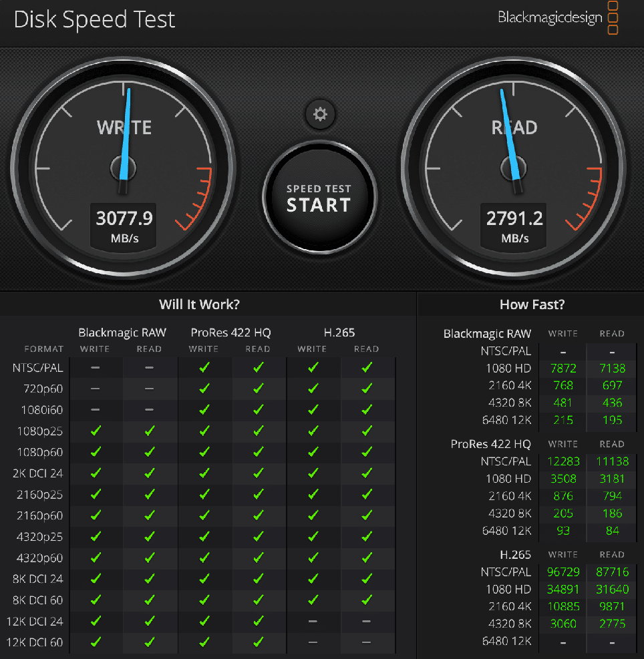Click H.265 4320 8K read value 2775
Viewport: 644px width, 659px height.
612,624
